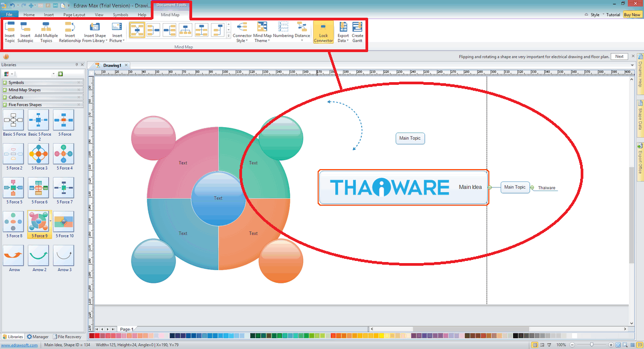Select the 5 Force 9 shape
This screenshot has width=644, height=349.
click(39, 225)
